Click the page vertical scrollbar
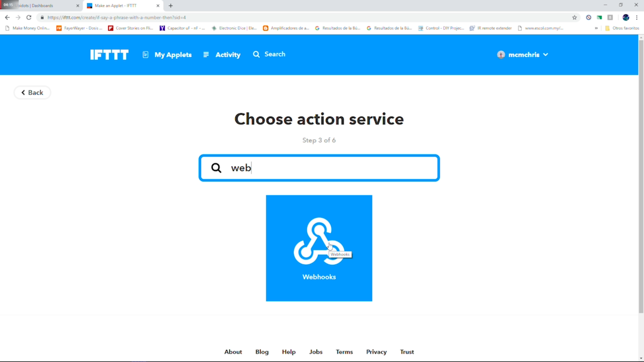This screenshot has height=362, width=644. pos(641,176)
